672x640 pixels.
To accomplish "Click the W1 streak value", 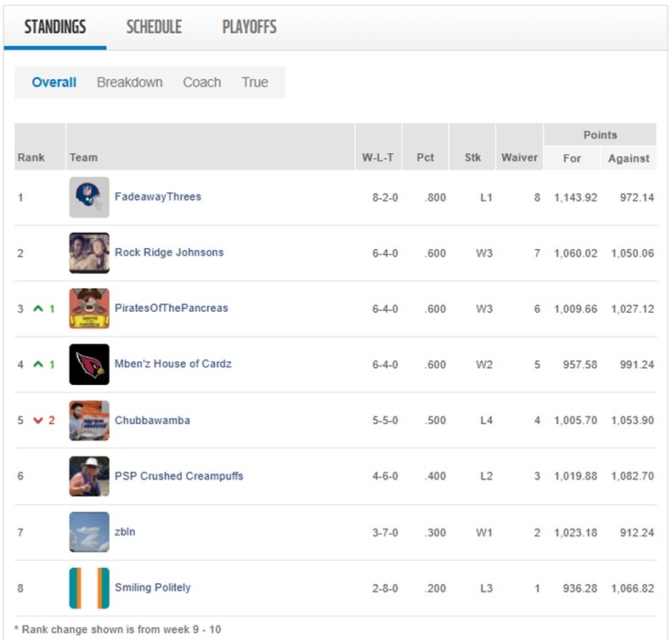I will point(484,533).
